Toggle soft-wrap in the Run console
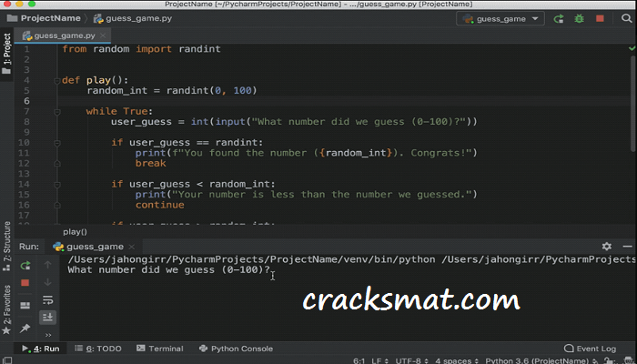 (x=47, y=299)
